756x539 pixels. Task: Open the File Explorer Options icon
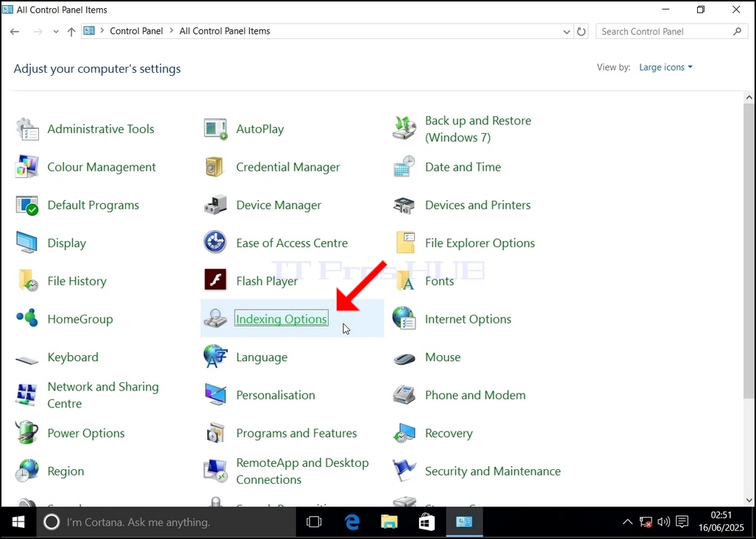[405, 243]
